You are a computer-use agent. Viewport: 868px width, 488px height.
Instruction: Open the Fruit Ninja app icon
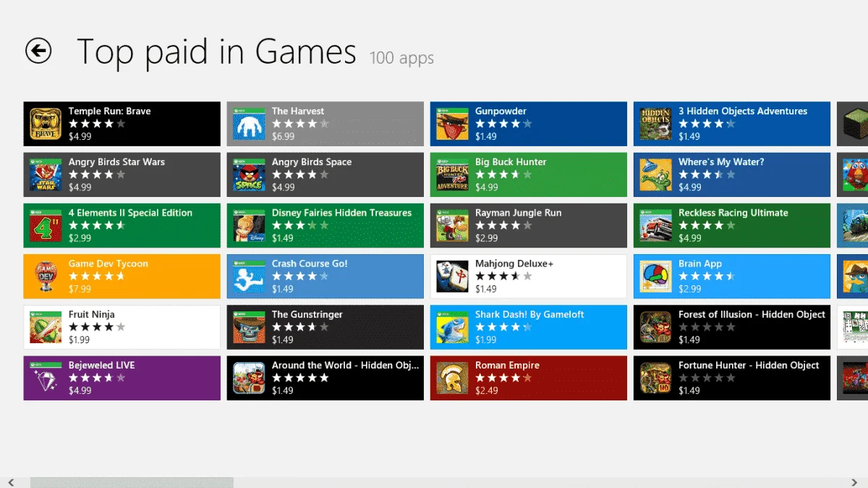(46, 327)
